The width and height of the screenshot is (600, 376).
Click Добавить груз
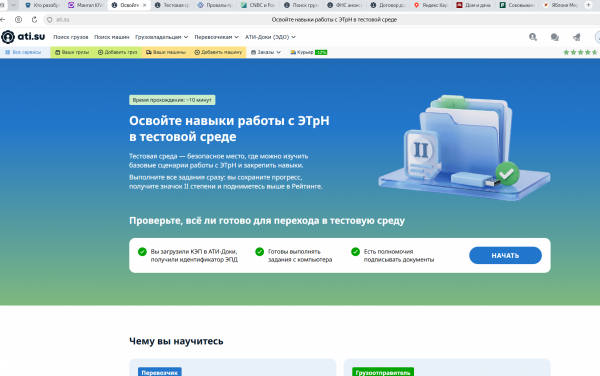click(117, 52)
